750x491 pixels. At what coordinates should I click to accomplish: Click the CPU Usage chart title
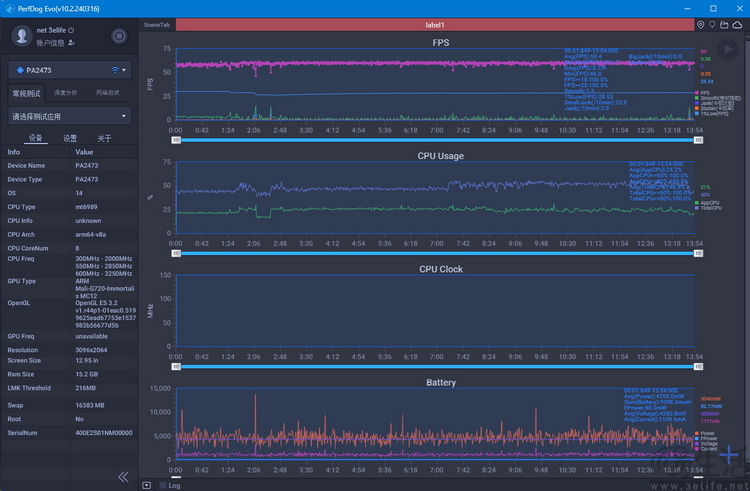[x=441, y=156]
